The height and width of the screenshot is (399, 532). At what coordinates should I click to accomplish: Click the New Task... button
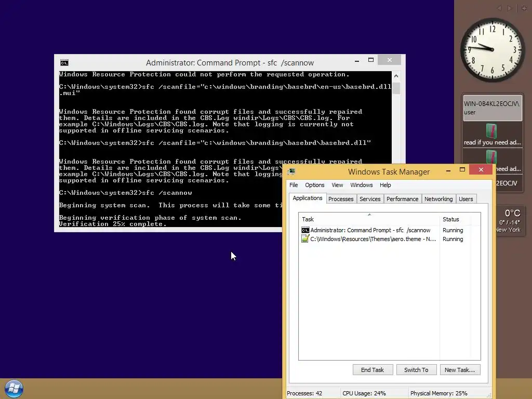point(460,370)
